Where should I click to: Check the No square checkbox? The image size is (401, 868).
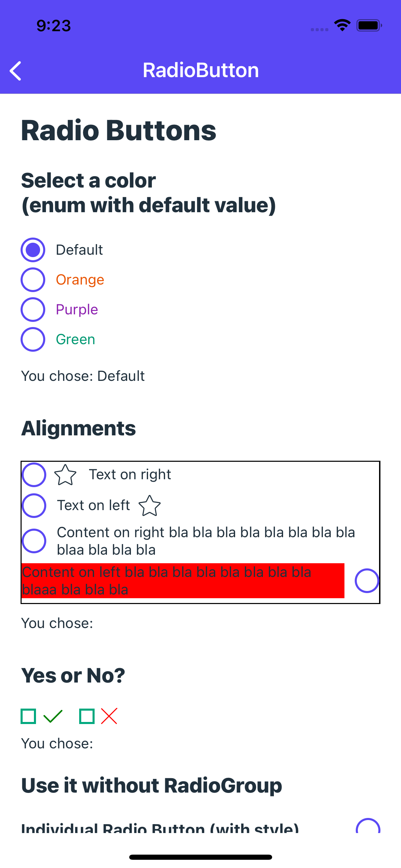click(87, 716)
